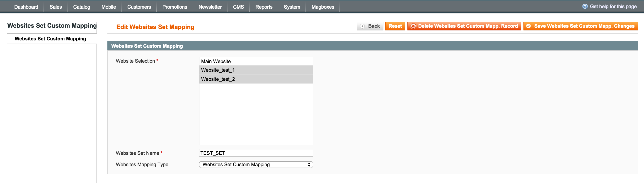Save Websites Set Custom Mapp. Changes

coord(581,26)
